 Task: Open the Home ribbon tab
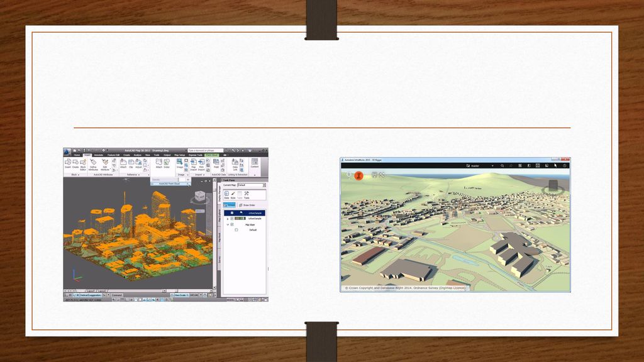click(x=77, y=155)
